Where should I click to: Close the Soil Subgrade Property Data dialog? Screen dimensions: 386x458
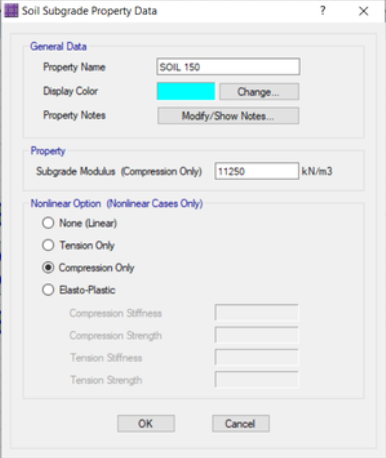(x=363, y=11)
